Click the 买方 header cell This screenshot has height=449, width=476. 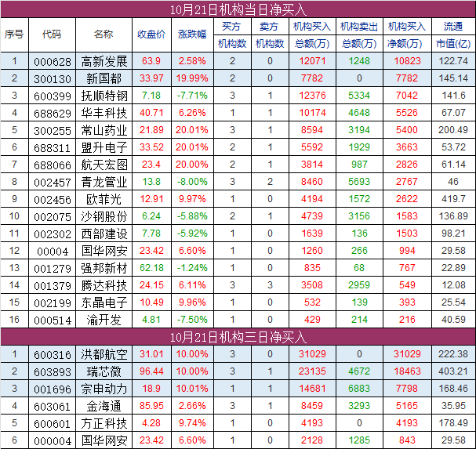232,27
